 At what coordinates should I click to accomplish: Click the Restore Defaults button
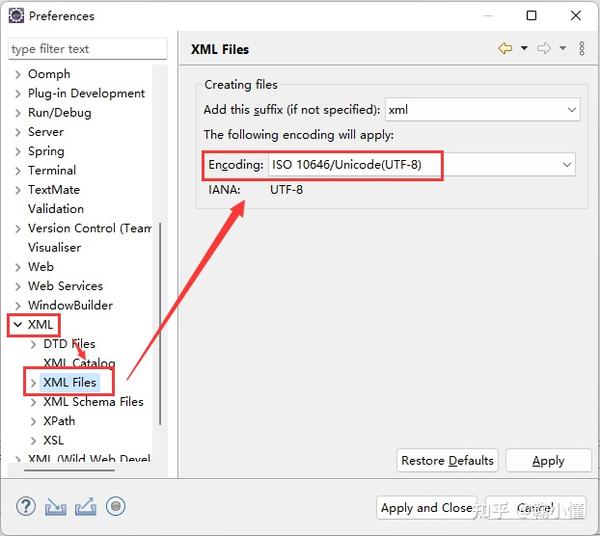click(x=447, y=461)
